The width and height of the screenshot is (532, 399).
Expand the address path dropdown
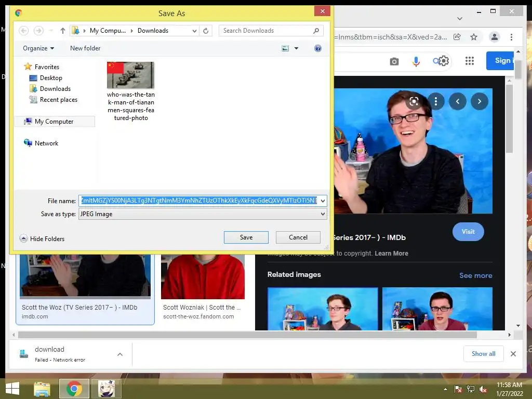pyautogui.click(x=194, y=31)
